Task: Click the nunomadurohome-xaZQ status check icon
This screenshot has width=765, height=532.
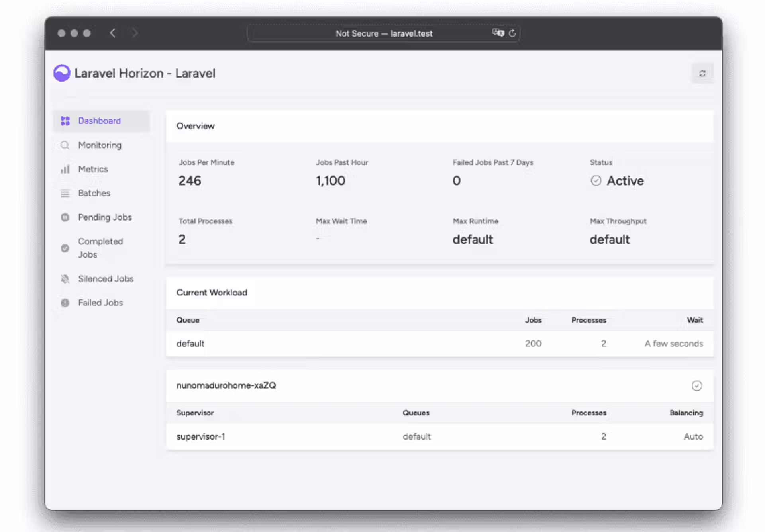Action: point(696,385)
